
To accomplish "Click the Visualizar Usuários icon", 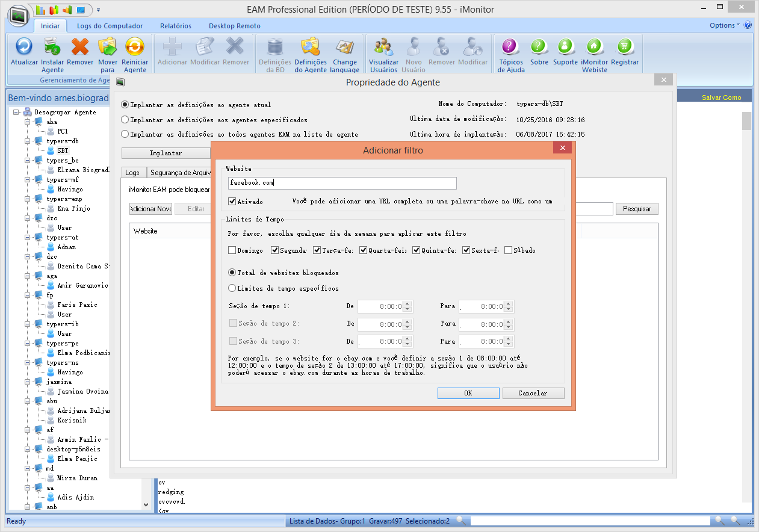I will pyautogui.click(x=383, y=46).
